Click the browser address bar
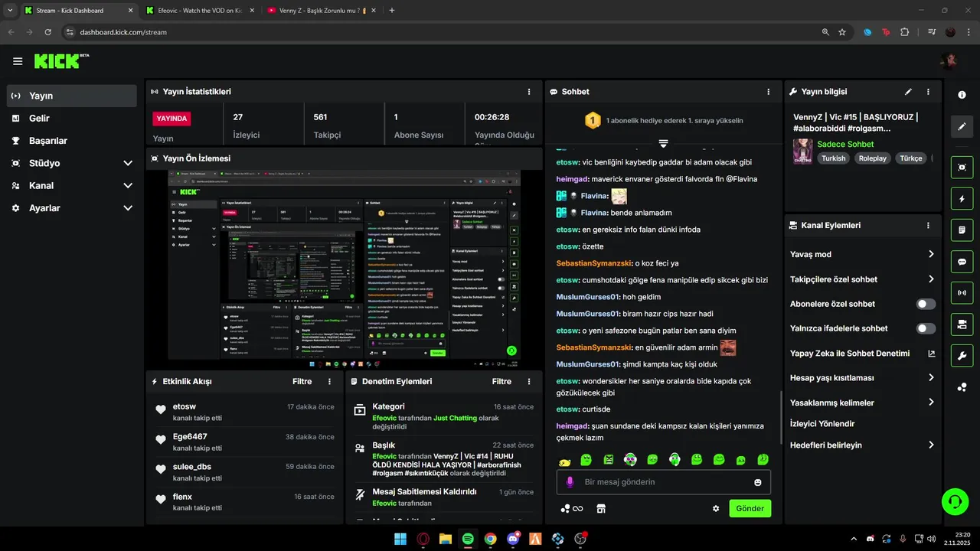The height and width of the screenshot is (551, 980). pos(444,32)
